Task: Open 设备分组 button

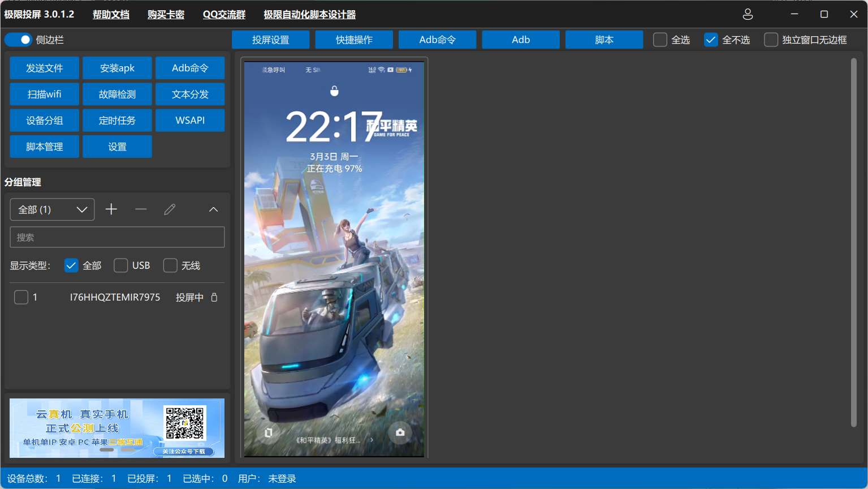Action: [x=45, y=120]
